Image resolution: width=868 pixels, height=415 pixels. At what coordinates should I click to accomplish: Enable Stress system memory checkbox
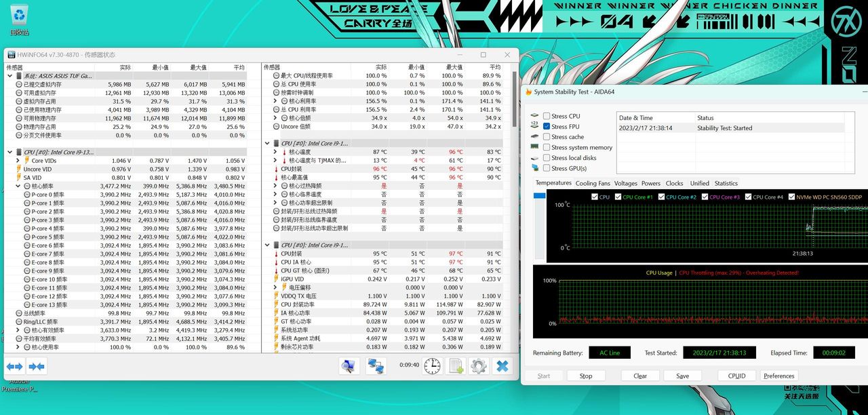[547, 147]
